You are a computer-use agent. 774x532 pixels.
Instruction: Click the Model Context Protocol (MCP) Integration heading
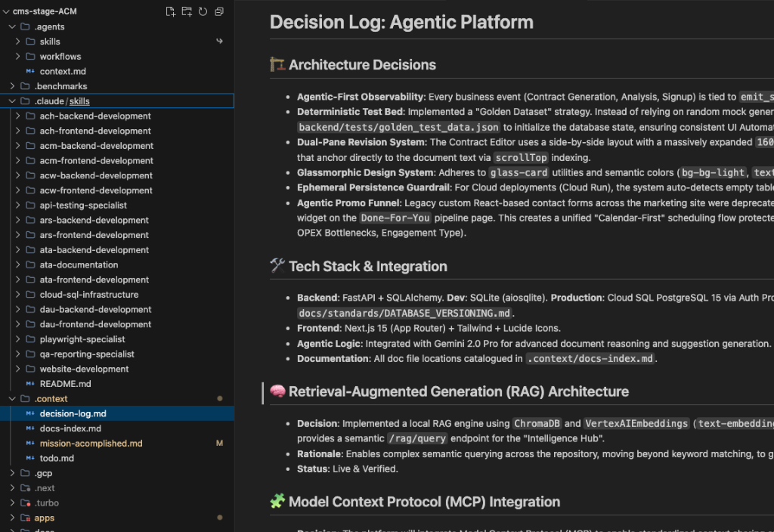click(424, 502)
